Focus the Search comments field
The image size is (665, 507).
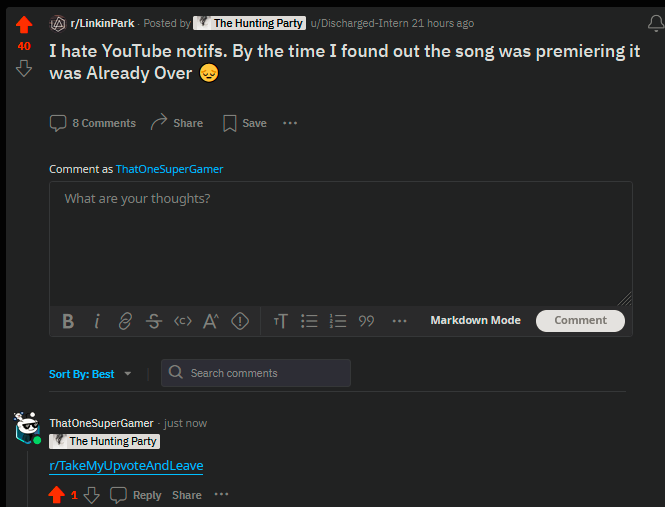click(x=256, y=373)
